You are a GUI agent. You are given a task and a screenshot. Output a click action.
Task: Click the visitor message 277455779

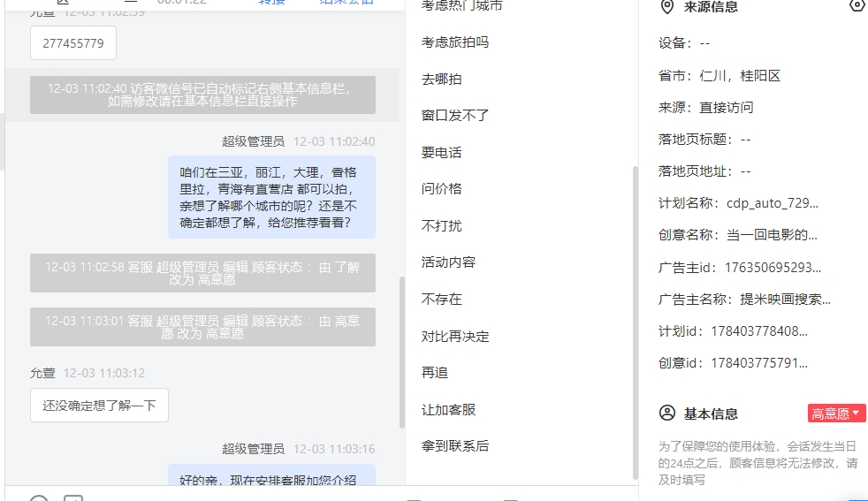[x=73, y=43]
